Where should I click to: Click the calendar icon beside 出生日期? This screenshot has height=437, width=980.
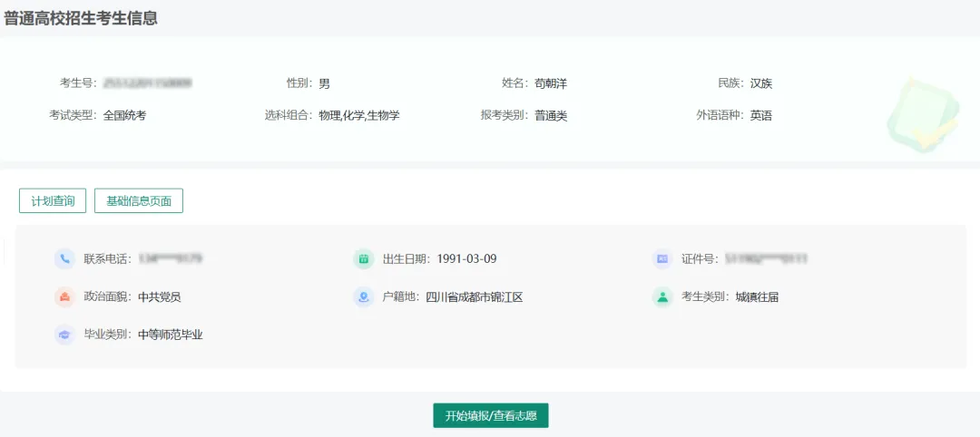tap(363, 259)
